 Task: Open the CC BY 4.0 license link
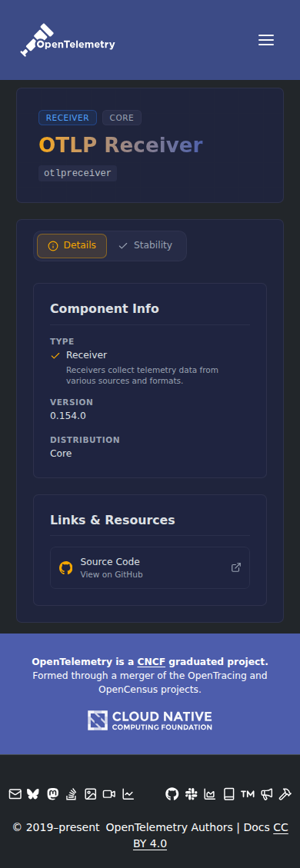[x=150, y=843]
